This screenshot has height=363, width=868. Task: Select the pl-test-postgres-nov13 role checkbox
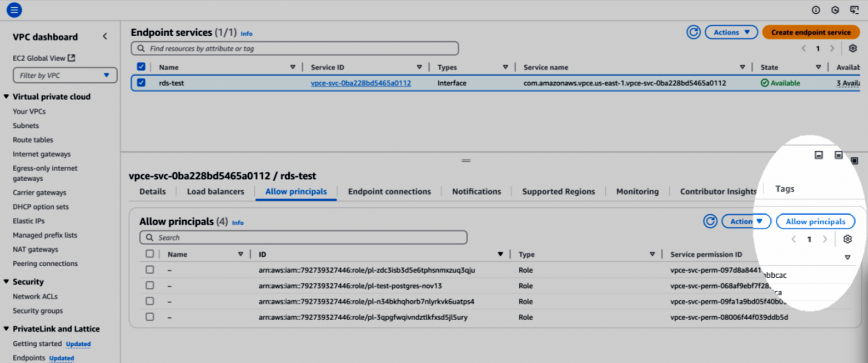tap(149, 286)
